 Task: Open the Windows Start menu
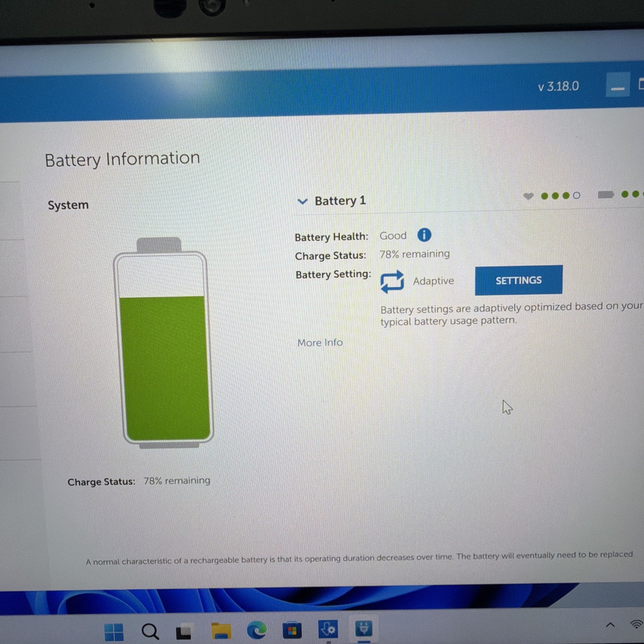point(114,632)
